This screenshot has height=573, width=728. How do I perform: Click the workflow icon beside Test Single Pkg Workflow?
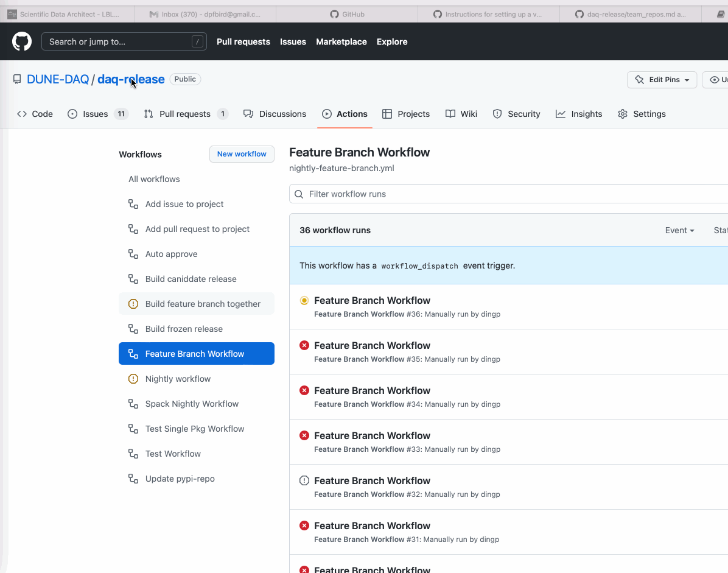click(133, 429)
